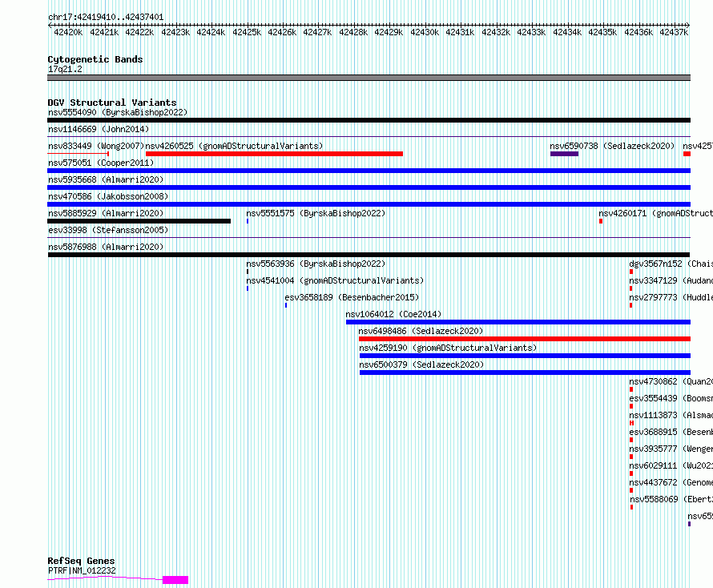
Task: Click the nsv5551575 (ByrskaBishop2022) label
Action: (x=316, y=213)
